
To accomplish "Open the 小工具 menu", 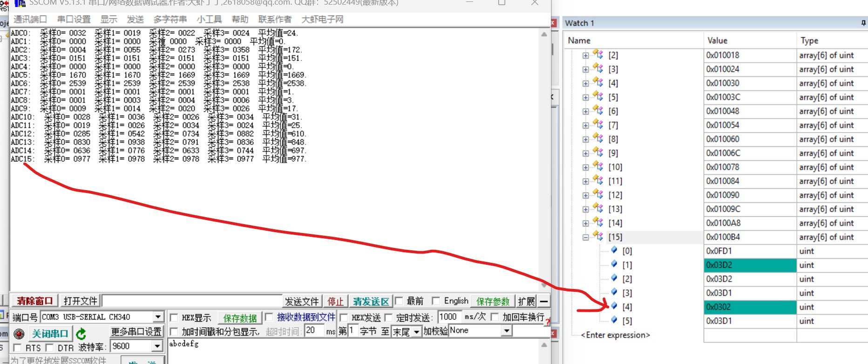I will coord(209,19).
